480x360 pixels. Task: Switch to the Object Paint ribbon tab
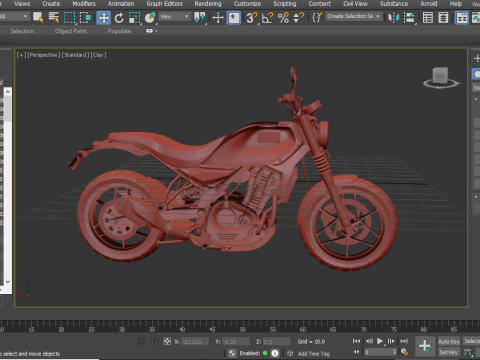(x=71, y=31)
